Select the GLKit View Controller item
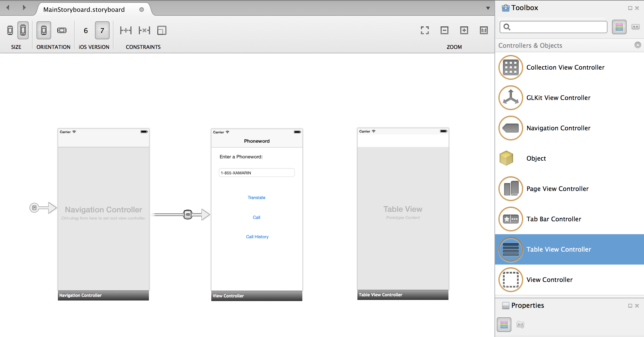Screen dimensions: 644x337 [558, 98]
